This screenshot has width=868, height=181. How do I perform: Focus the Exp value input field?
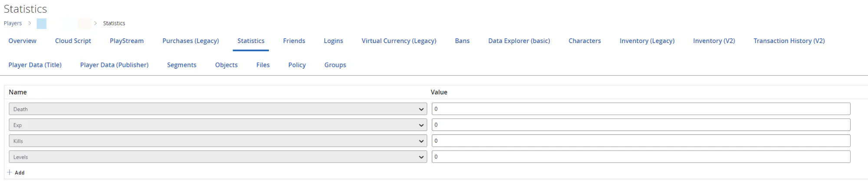coord(641,125)
